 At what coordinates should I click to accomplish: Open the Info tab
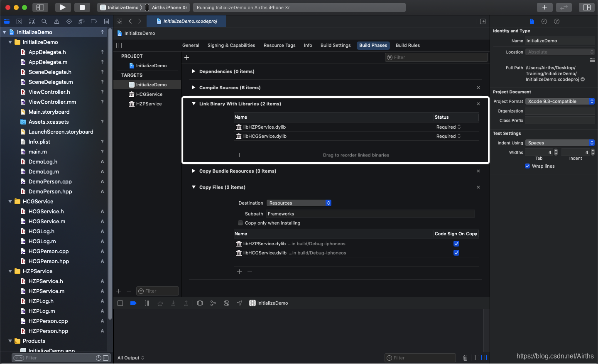click(308, 45)
